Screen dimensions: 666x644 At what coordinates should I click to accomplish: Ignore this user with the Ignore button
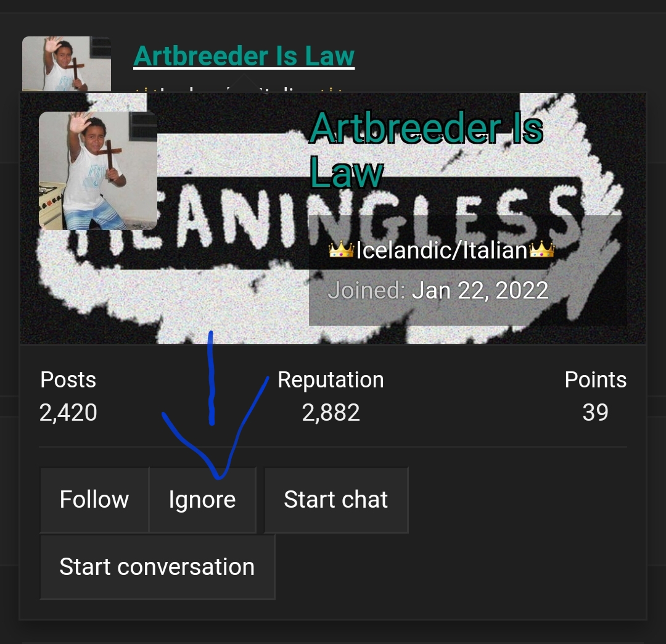click(202, 500)
